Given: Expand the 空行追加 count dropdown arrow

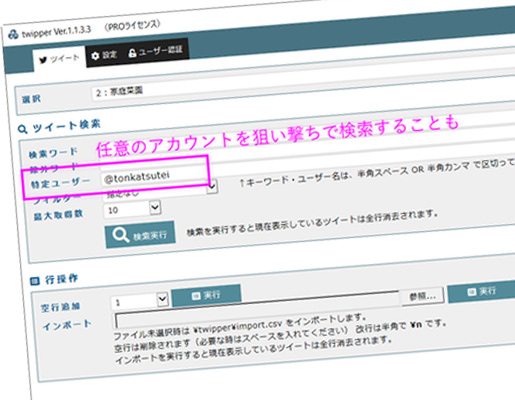Looking at the screenshot, I should [x=162, y=299].
